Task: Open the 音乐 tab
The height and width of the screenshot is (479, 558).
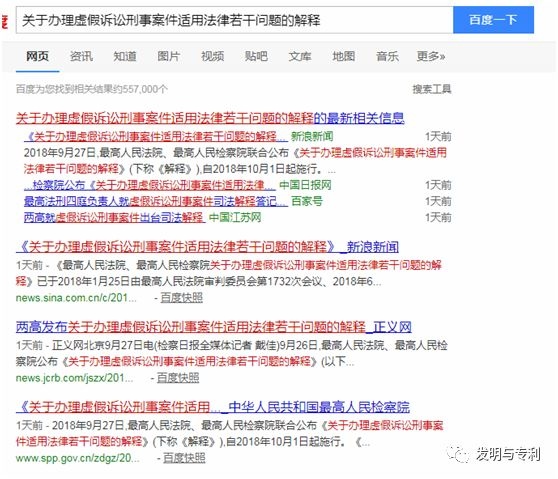Action: coord(388,56)
